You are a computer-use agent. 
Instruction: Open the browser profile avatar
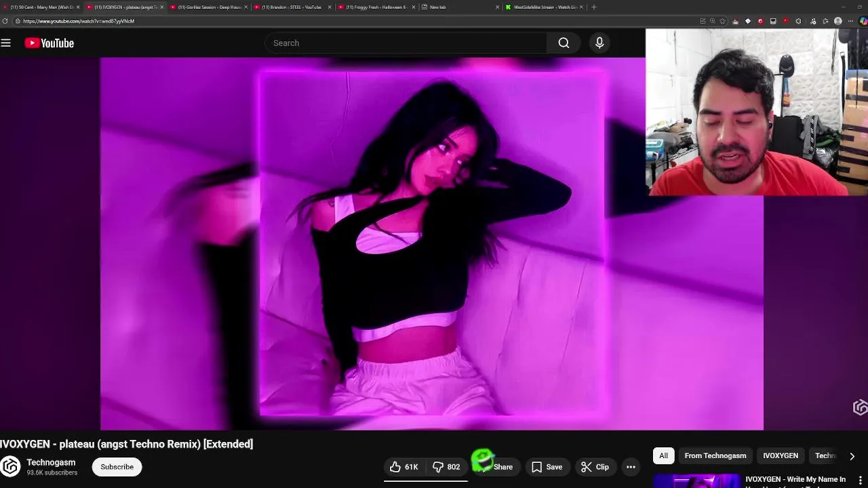tap(838, 21)
